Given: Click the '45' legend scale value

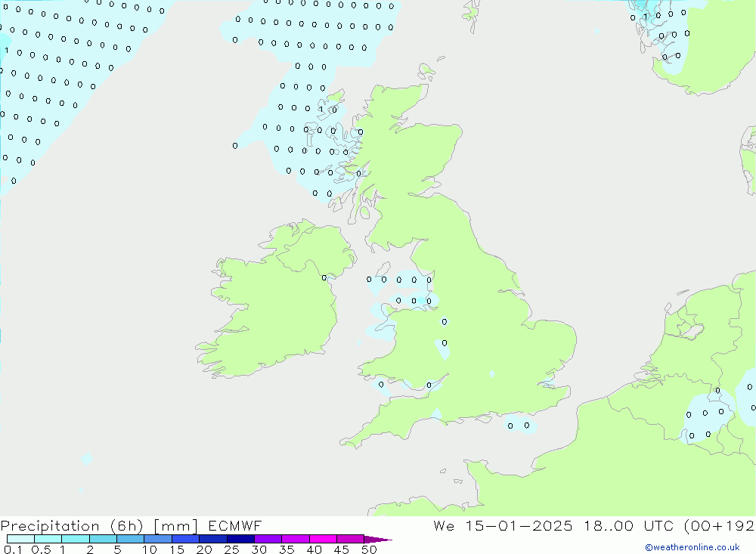Looking at the screenshot, I should coord(342,549).
